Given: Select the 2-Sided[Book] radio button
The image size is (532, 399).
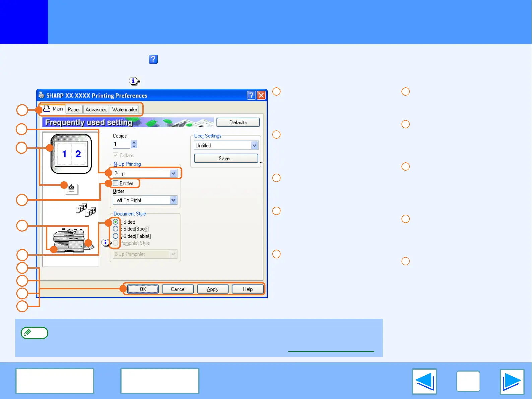Looking at the screenshot, I should coord(116,229).
